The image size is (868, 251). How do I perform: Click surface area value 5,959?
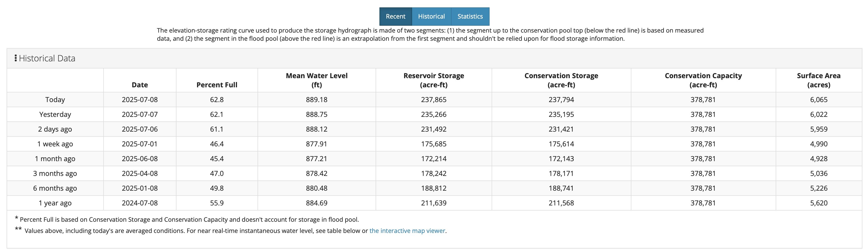point(819,129)
